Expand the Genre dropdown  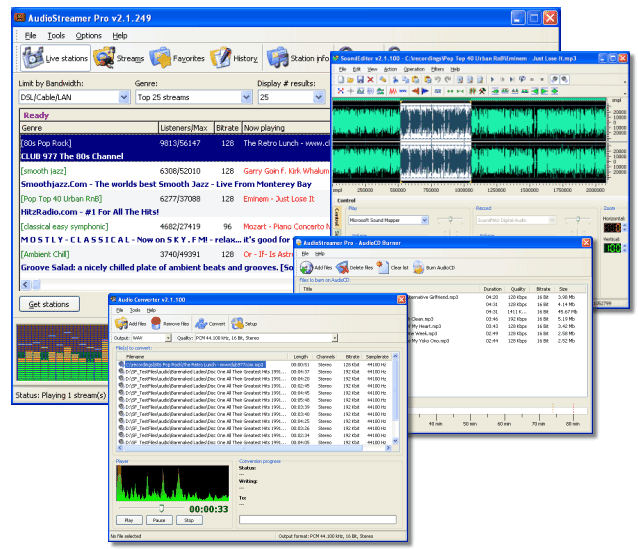pyautogui.click(x=244, y=98)
